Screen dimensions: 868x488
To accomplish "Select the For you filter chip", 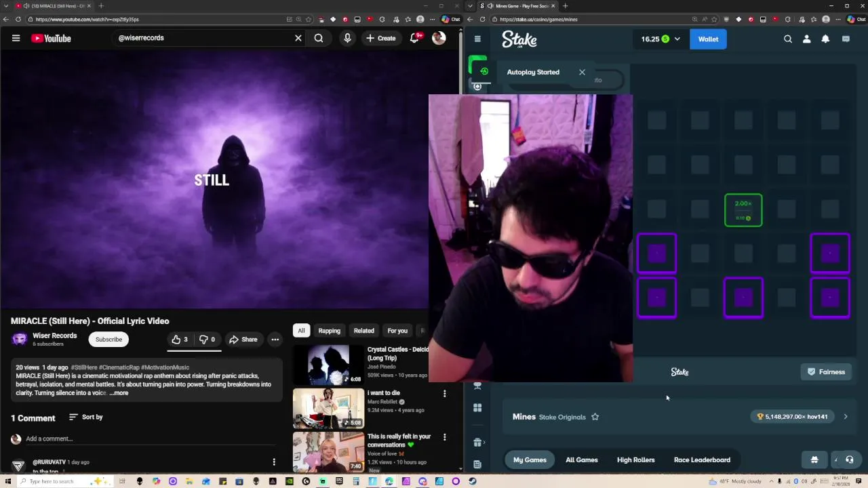I will [397, 331].
